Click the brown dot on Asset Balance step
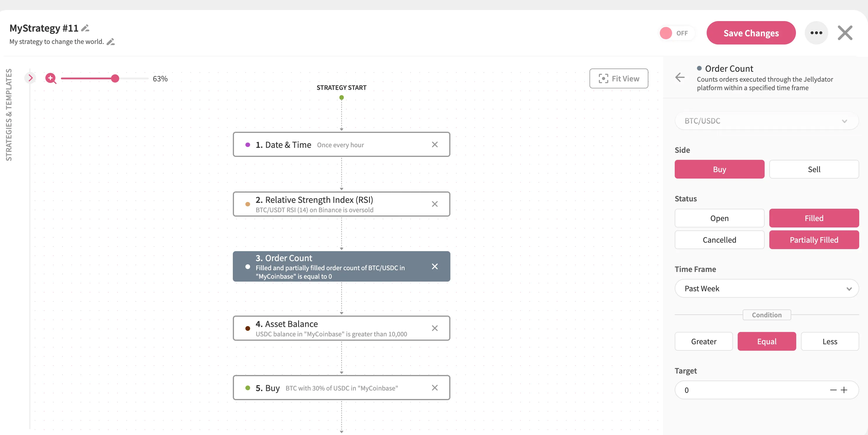The image size is (868, 435). (248, 328)
